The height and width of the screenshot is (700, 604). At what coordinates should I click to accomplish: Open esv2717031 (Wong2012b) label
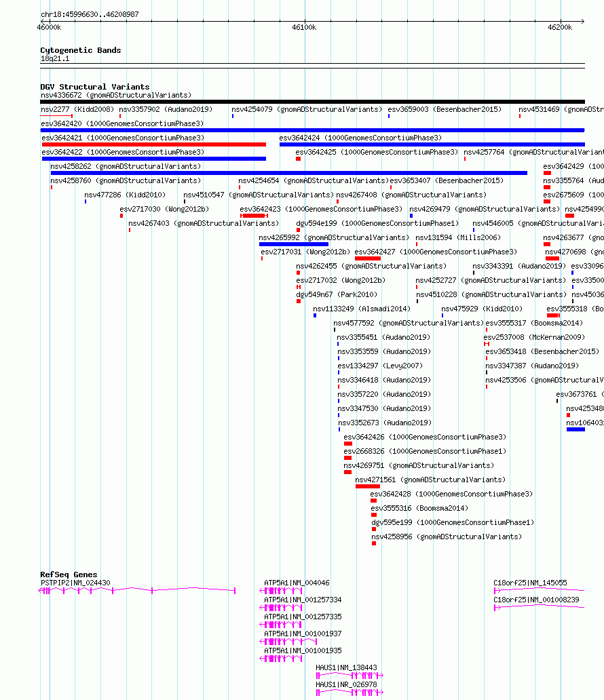click(305, 252)
